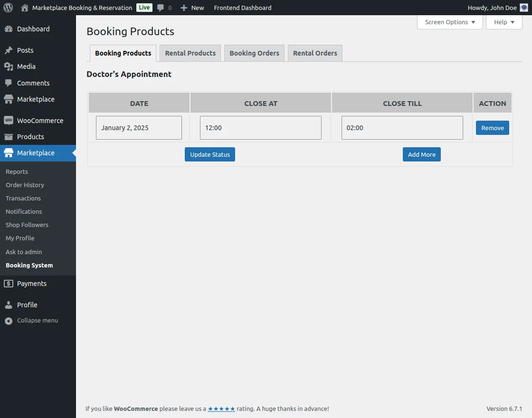Open the comments bubble icon in admin bar
Viewport: 532px width, 418px height.
pos(161,8)
